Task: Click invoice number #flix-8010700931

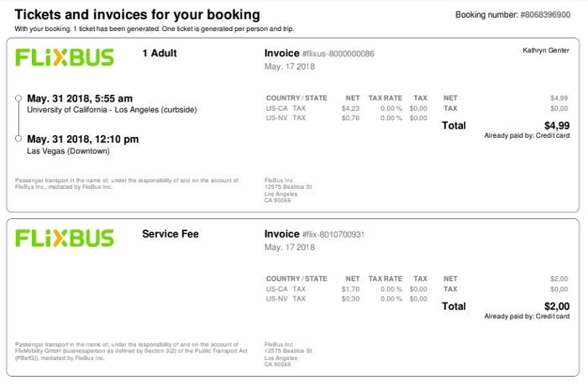Action: pyautogui.click(x=333, y=234)
